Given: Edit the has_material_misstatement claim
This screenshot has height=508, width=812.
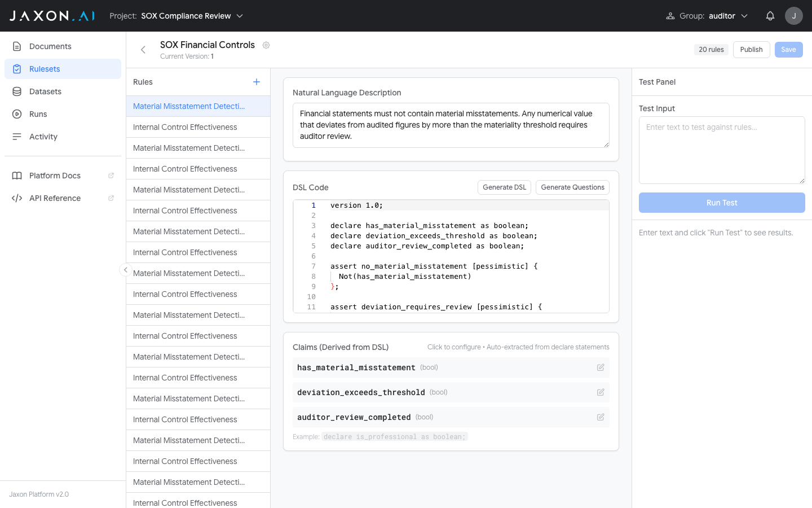Looking at the screenshot, I should coord(601,367).
